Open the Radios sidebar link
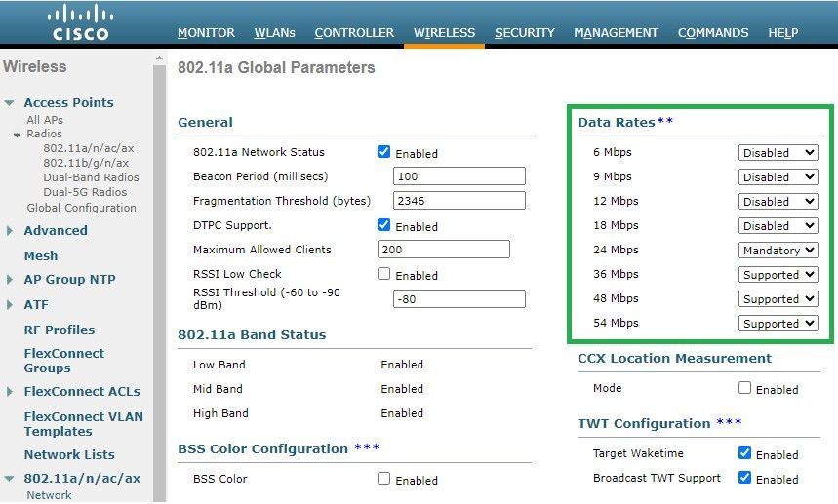This screenshot has height=504, width=838. coord(44,134)
